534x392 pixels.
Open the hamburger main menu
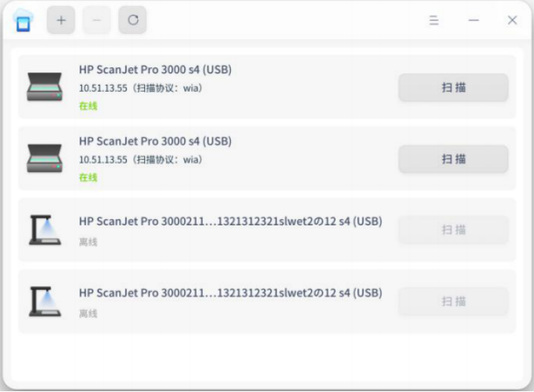pos(434,20)
